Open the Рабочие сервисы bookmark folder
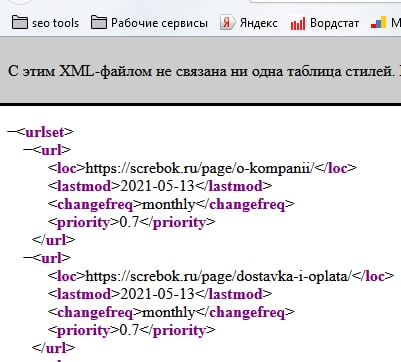The height and width of the screenshot is (362, 401). click(x=149, y=23)
